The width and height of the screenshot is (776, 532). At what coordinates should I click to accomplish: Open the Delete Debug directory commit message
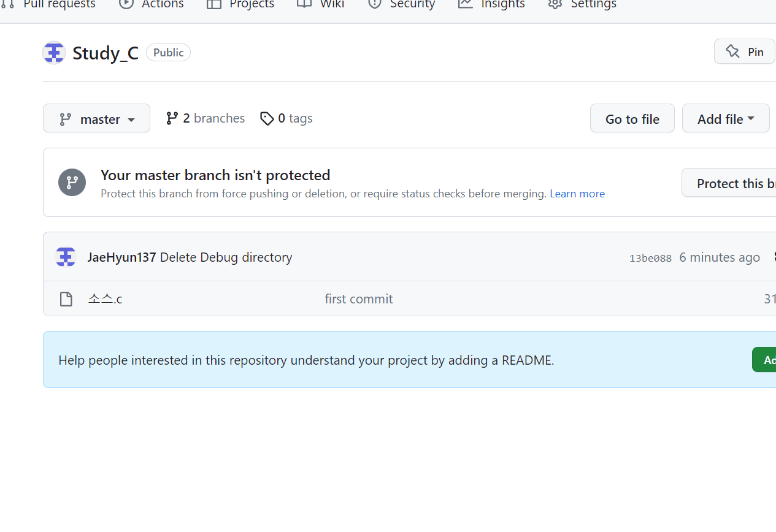pos(226,257)
